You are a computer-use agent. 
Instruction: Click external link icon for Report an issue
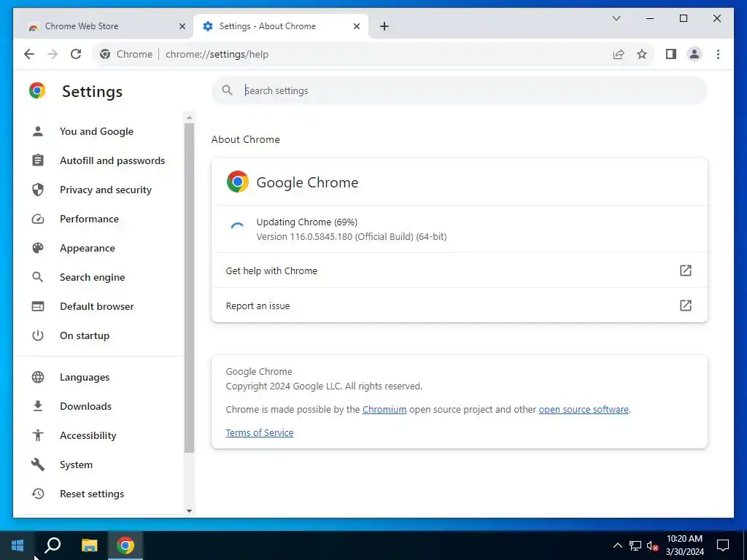pyautogui.click(x=685, y=306)
